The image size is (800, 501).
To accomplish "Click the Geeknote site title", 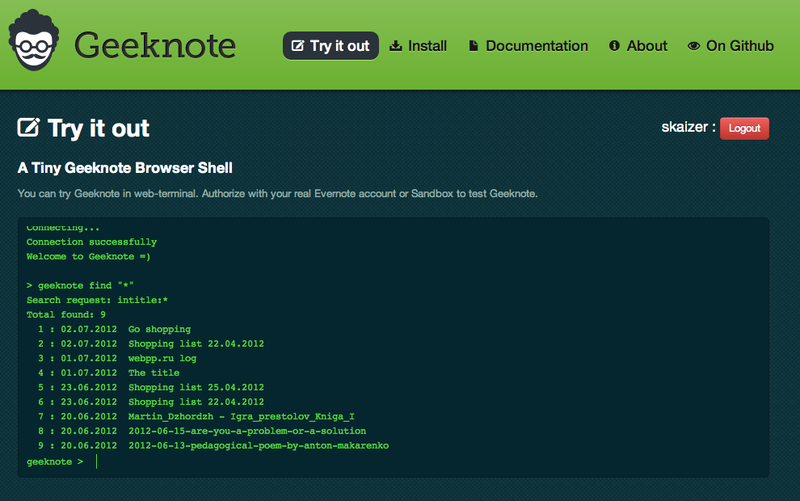I will tap(155, 45).
